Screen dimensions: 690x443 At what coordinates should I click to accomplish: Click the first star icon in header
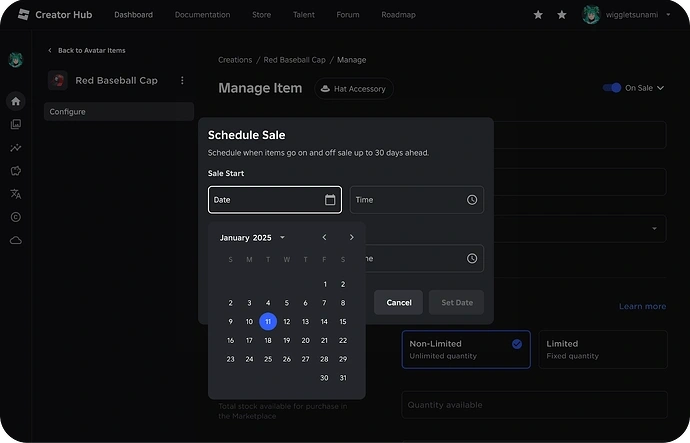pos(538,15)
